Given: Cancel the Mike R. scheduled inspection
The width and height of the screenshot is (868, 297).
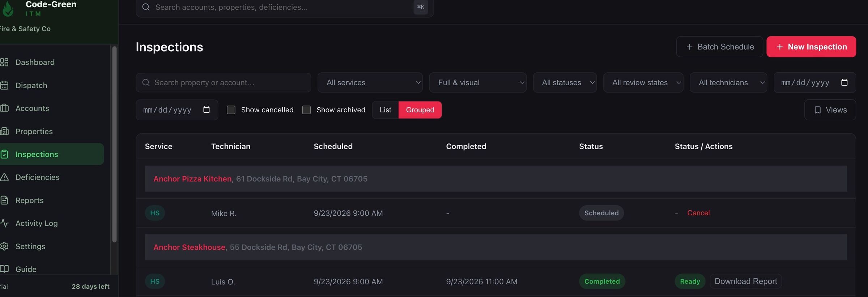Looking at the screenshot, I should tap(698, 213).
